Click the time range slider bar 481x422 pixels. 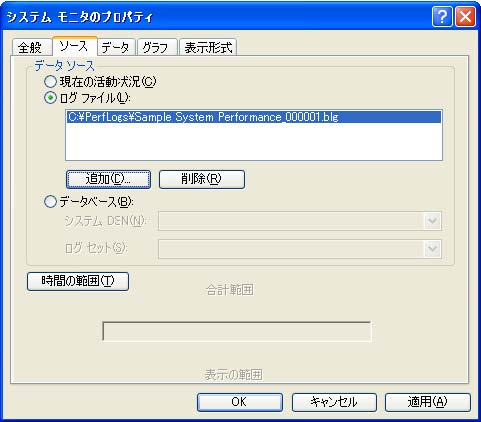(237, 331)
